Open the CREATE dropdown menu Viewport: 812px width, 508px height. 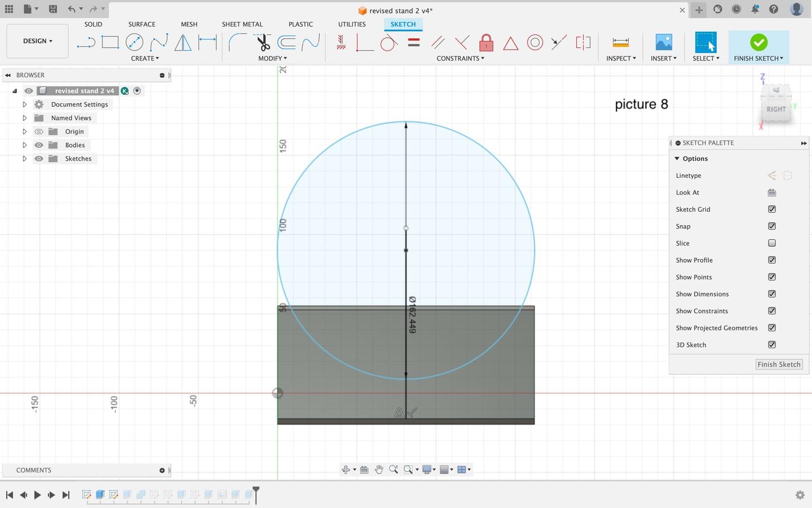coord(145,58)
